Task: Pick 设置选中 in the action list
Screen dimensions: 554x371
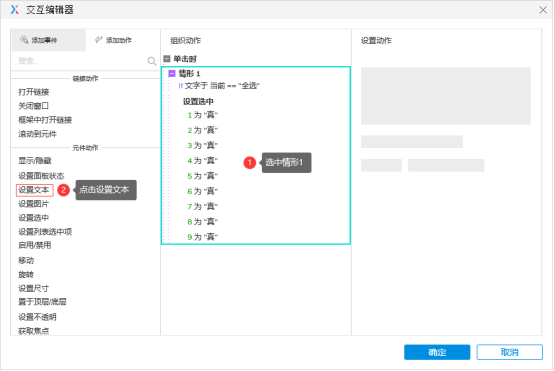Action: [34, 218]
